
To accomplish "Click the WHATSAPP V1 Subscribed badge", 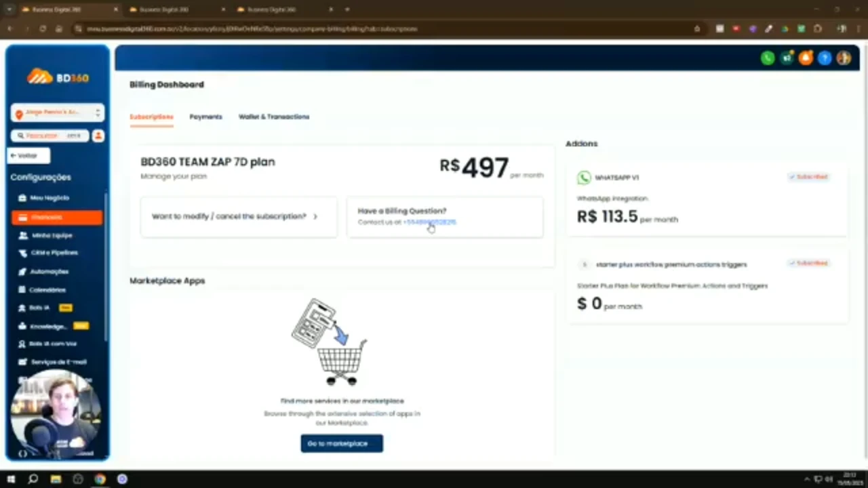I will pyautogui.click(x=808, y=177).
